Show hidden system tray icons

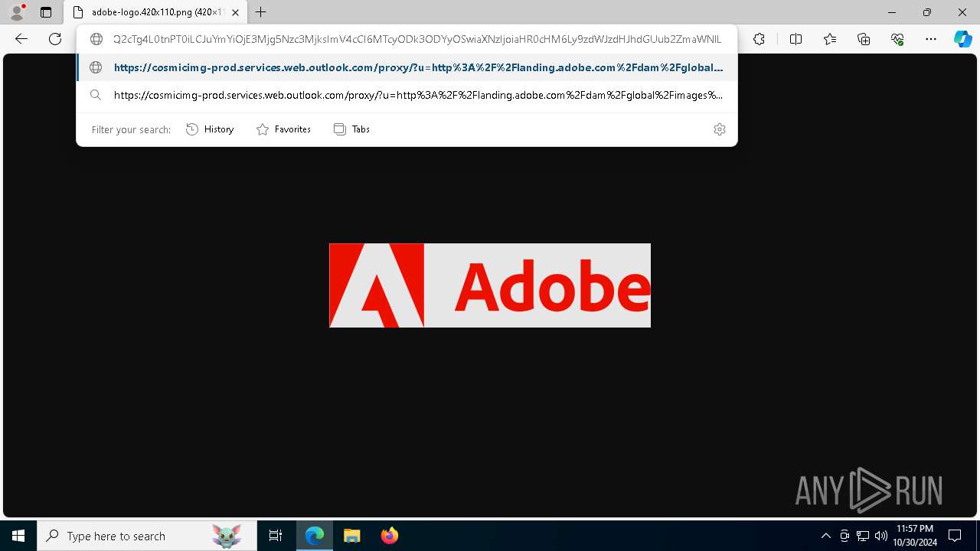point(825,536)
